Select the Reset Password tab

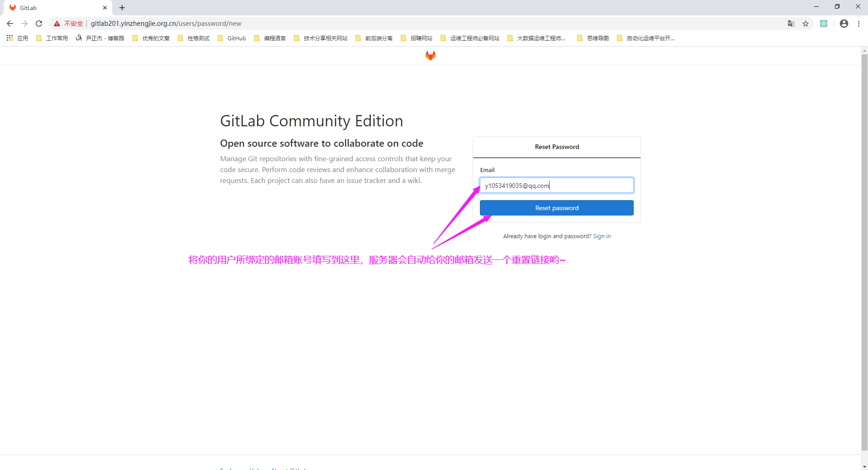tap(557, 147)
